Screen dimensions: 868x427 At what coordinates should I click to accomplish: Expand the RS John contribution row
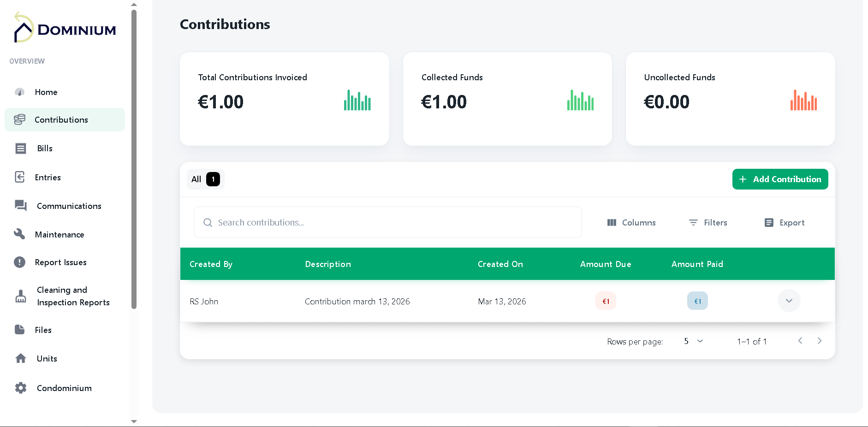click(789, 301)
